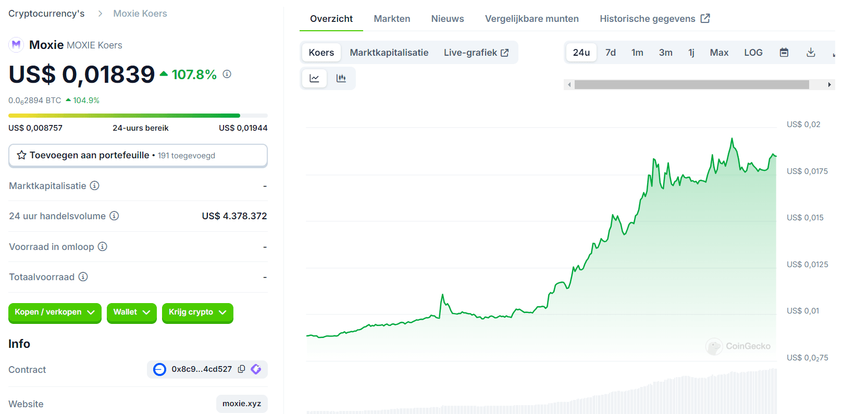Download chart data with download icon
This screenshot has height=414, width=868.
pos(811,53)
